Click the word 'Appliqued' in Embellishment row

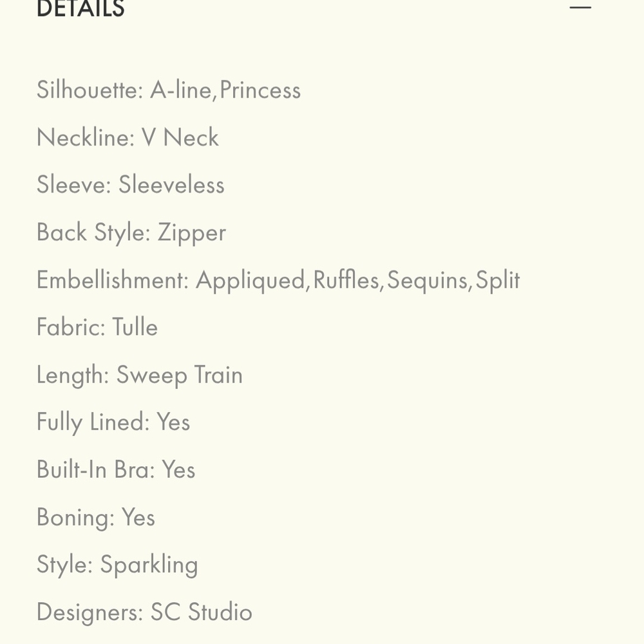click(250, 280)
